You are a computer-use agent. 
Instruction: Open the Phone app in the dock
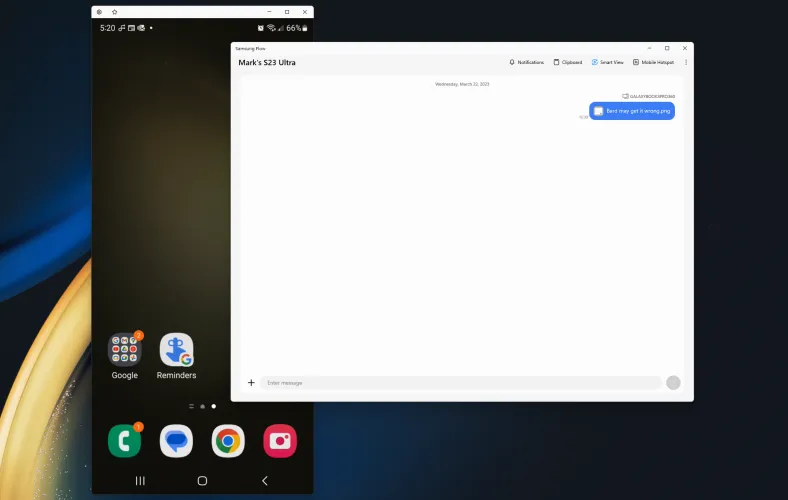pos(125,441)
